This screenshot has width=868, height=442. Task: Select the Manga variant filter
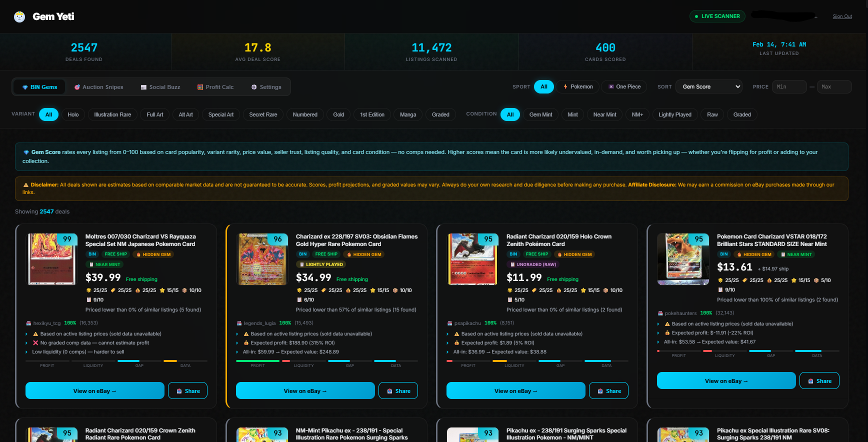coord(408,114)
